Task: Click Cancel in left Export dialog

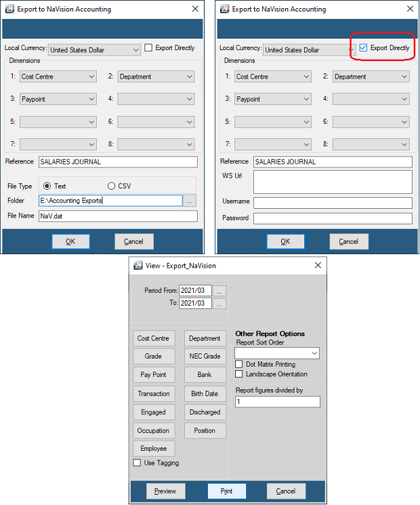Action: click(x=134, y=241)
